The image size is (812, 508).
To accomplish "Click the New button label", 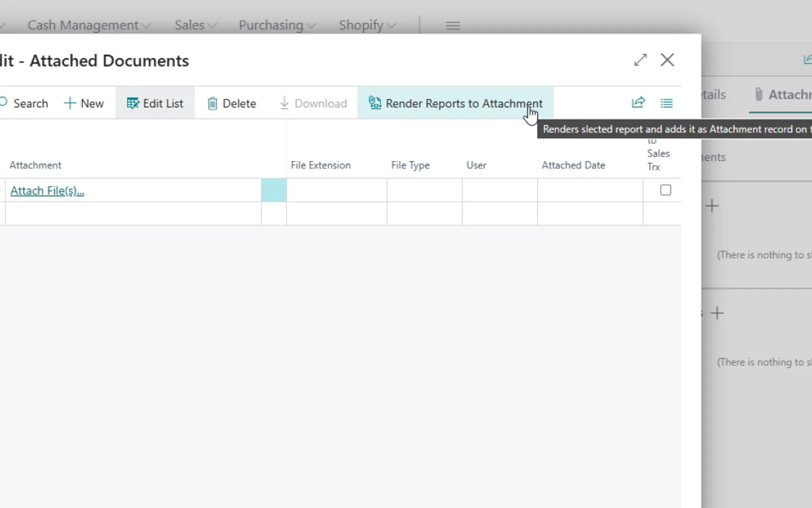I will click(x=92, y=103).
